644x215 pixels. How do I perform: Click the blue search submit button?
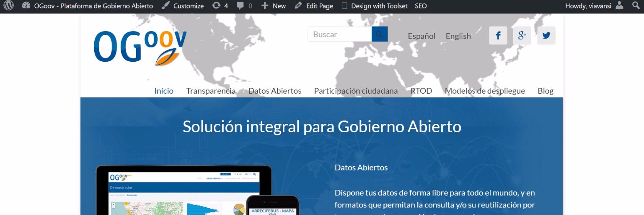(380, 34)
